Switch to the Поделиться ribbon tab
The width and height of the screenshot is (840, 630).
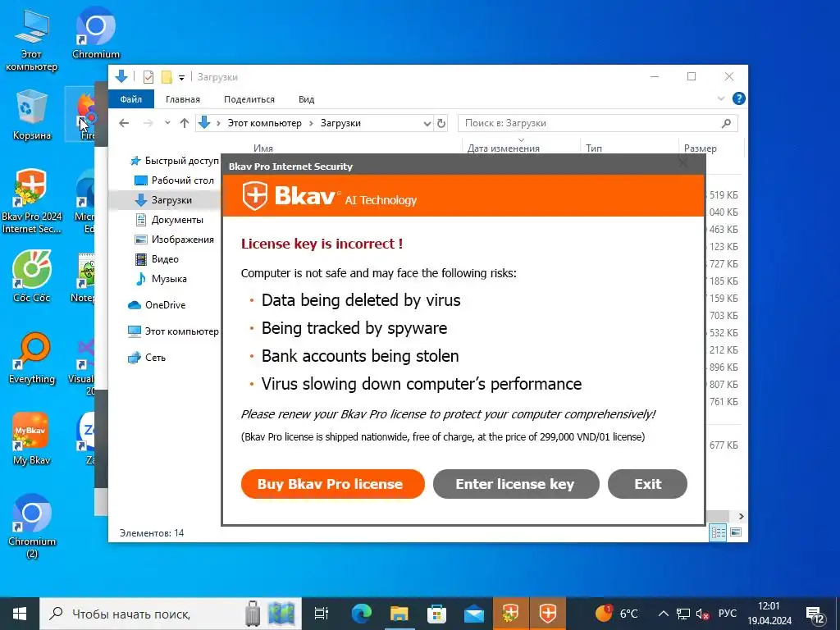[249, 99]
